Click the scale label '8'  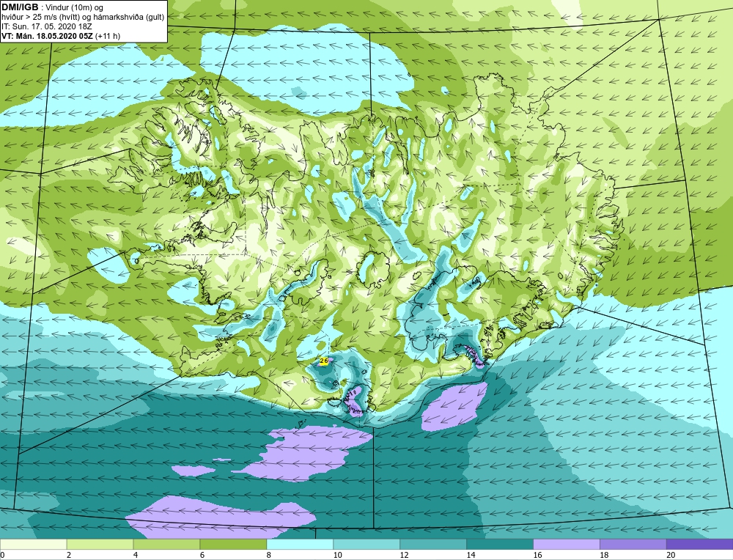(x=269, y=556)
